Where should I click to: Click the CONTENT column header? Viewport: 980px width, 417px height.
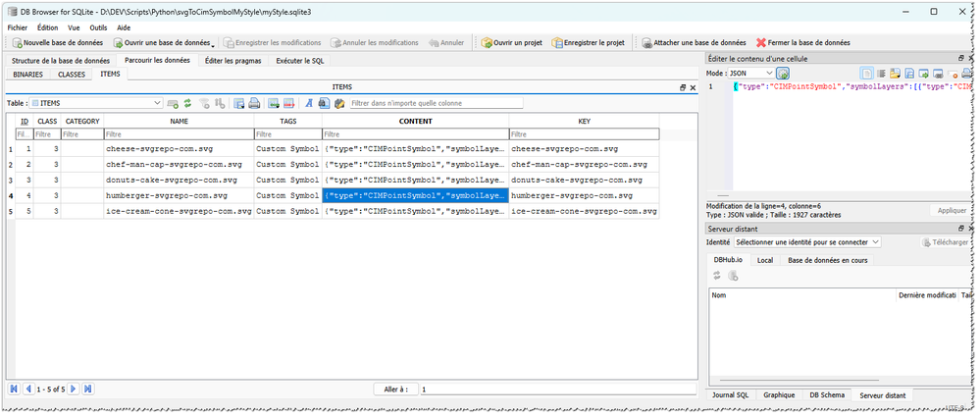415,121
